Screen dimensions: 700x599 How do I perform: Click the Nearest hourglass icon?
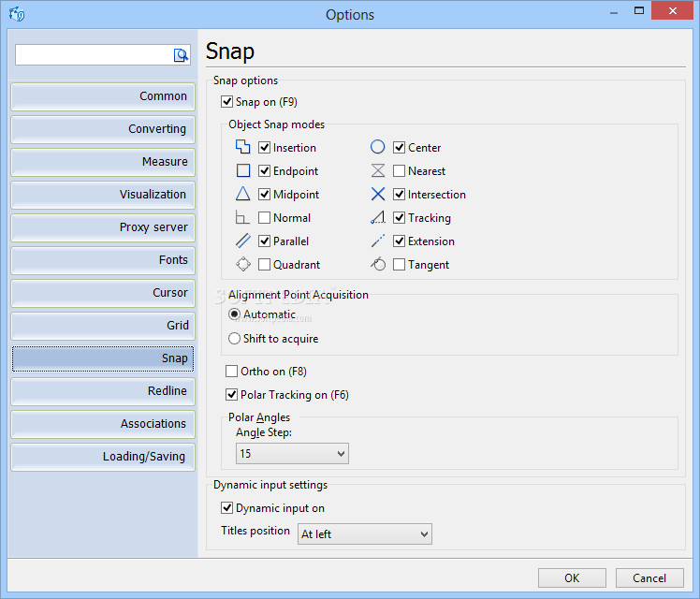(378, 170)
